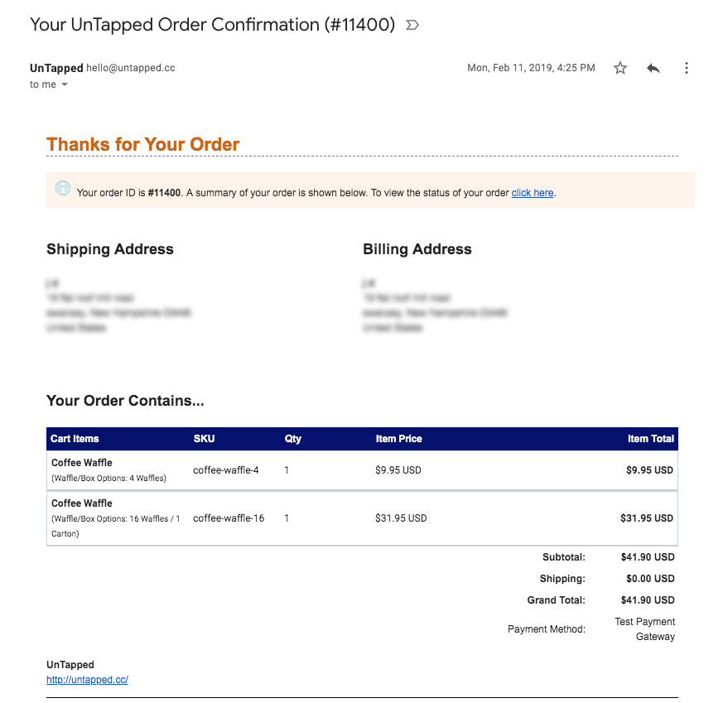The height and width of the screenshot is (703, 728).
Task: Click the Item Total column header
Action: 651,439
